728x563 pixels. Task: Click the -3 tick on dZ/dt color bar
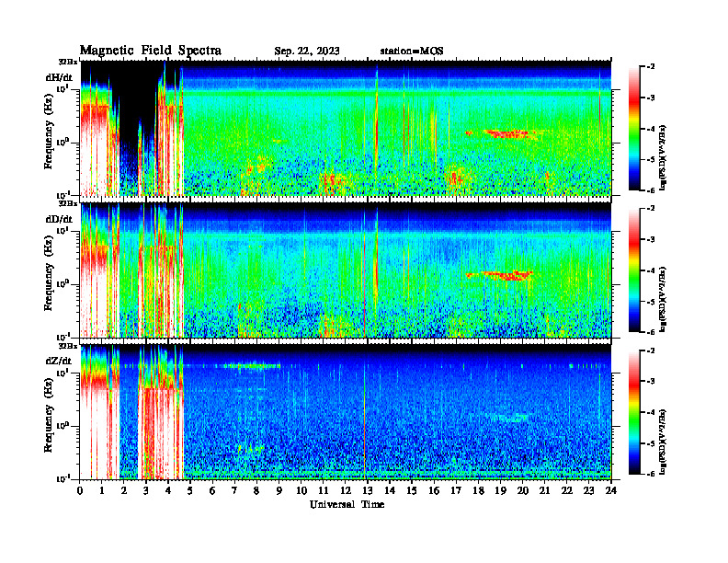pyautogui.click(x=651, y=381)
